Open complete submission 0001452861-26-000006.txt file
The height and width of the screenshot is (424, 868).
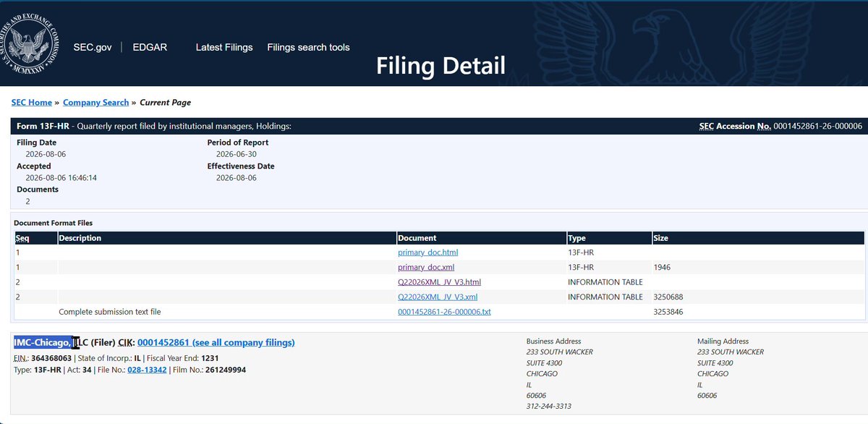coord(444,312)
